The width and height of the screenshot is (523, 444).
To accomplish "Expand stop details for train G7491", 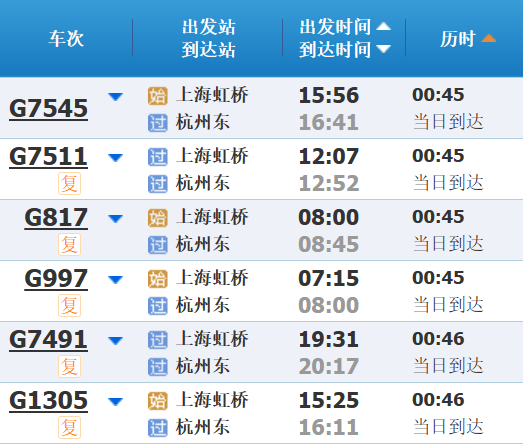I will pyautogui.click(x=116, y=341).
